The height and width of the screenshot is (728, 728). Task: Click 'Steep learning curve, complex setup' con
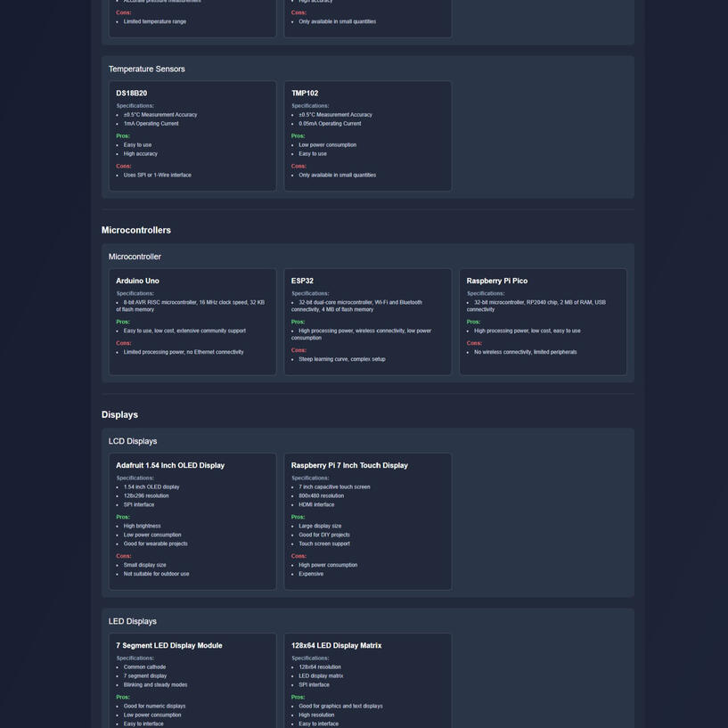(x=341, y=359)
